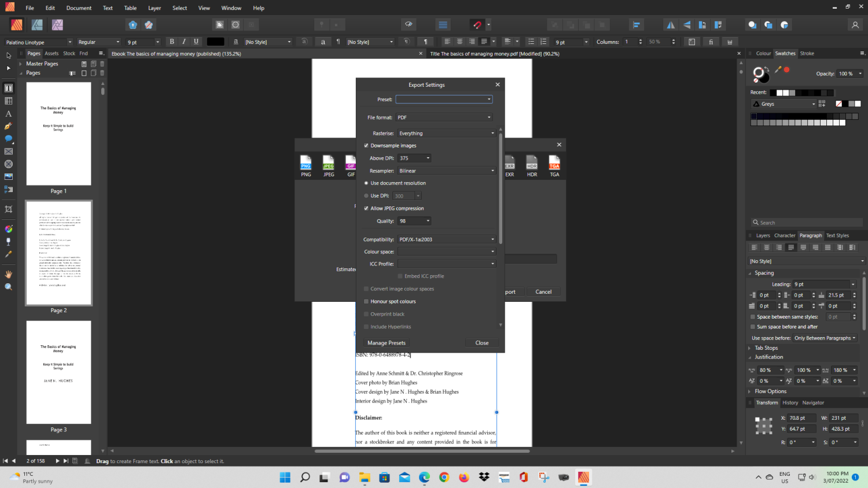Expand the Greys swatches category dropdown
868x488 pixels.
coord(813,103)
